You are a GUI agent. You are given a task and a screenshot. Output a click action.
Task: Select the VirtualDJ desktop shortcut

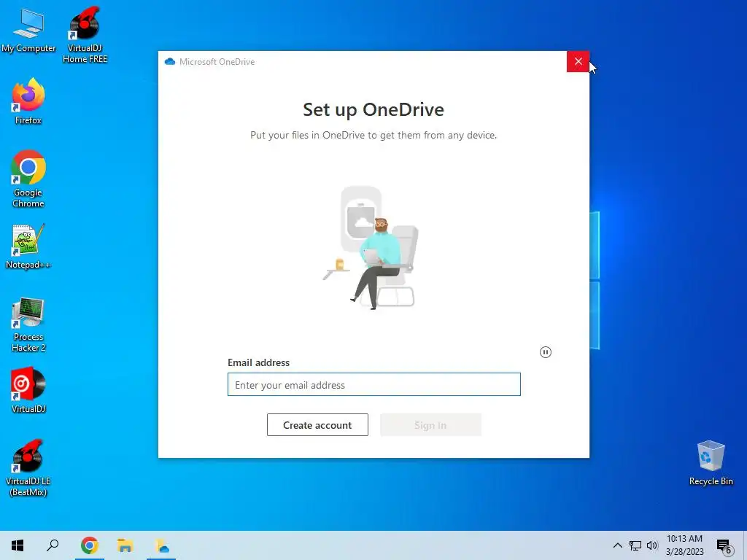pos(28,391)
